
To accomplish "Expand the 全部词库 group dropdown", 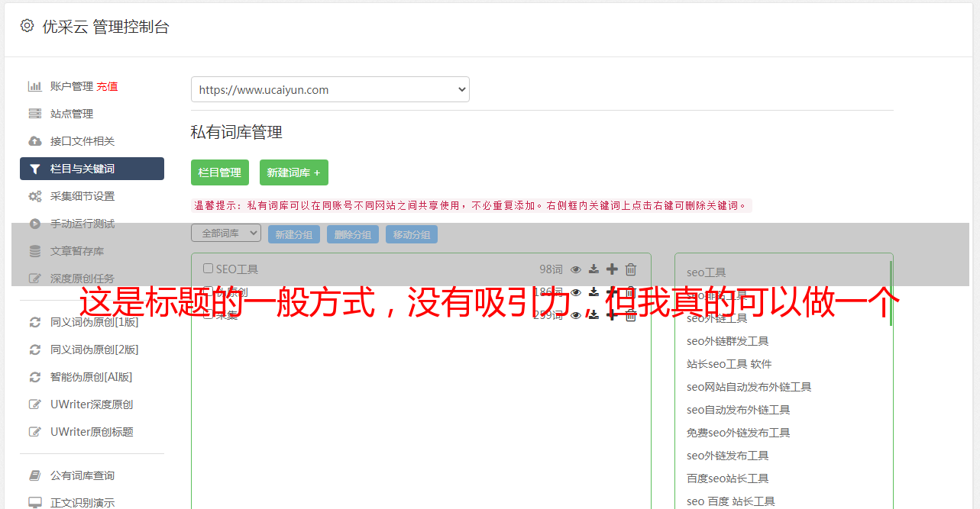I will point(226,234).
